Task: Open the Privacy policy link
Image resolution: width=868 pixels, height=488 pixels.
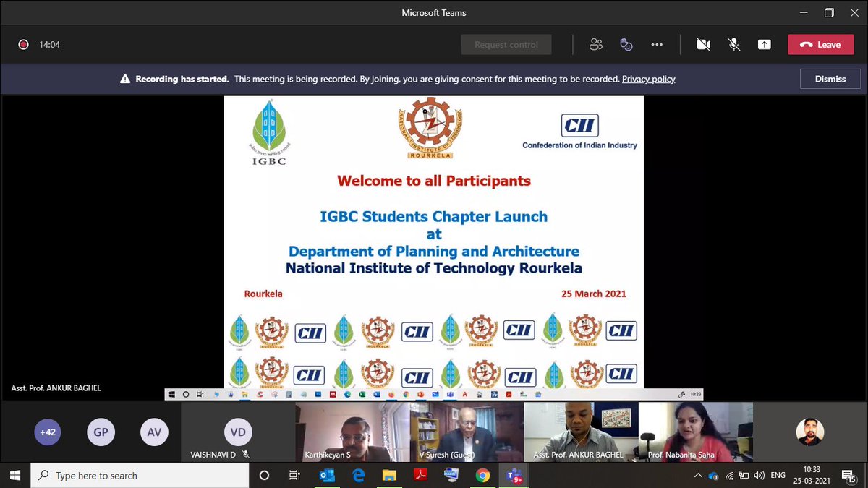Action: pyautogui.click(x=648, y=79)
